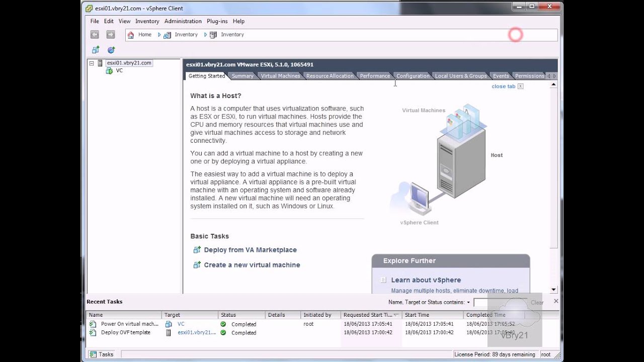The height and width of the screenshot is (362, 644).
Task: Switch to the Permissions tab
Action: pyautogui.click(x=529, y=76)
